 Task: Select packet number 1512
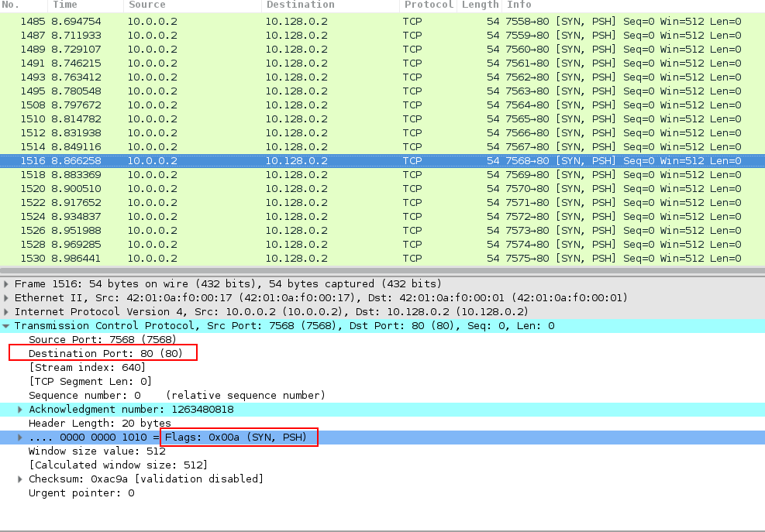click(383, 132)
